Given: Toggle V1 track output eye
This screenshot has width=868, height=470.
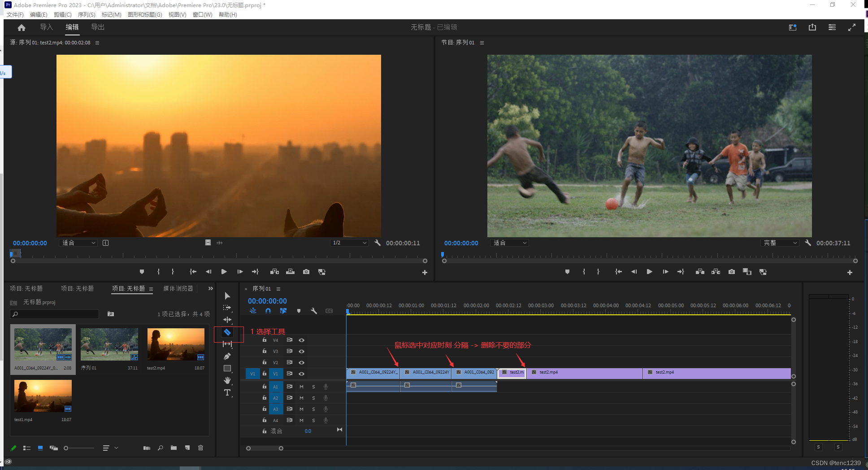Looking at the screenshot, I should coord(302,374).
